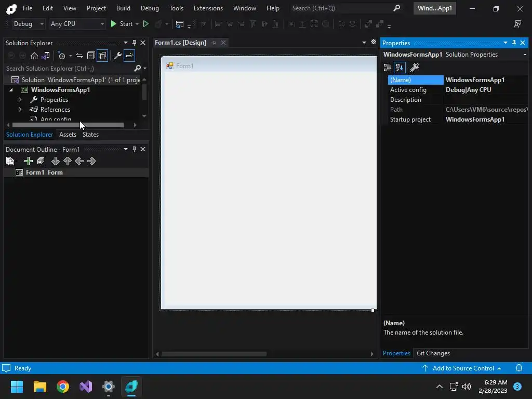Open the Debug configuration dropdown

(28, 24)
